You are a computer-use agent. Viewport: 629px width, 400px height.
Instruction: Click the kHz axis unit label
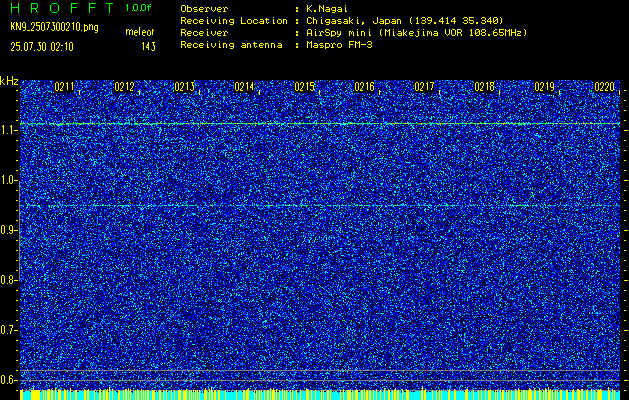(9, 81)
